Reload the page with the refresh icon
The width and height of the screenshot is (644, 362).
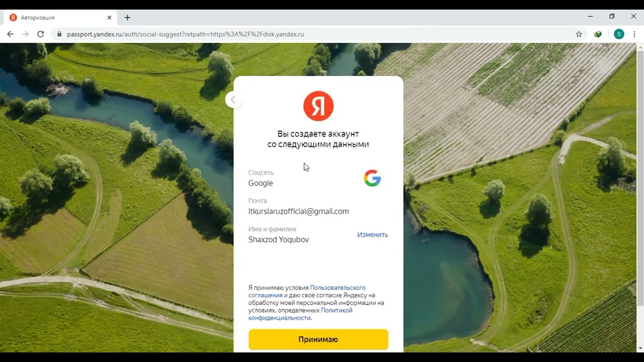pyautogui.click(x=41, y=34)
